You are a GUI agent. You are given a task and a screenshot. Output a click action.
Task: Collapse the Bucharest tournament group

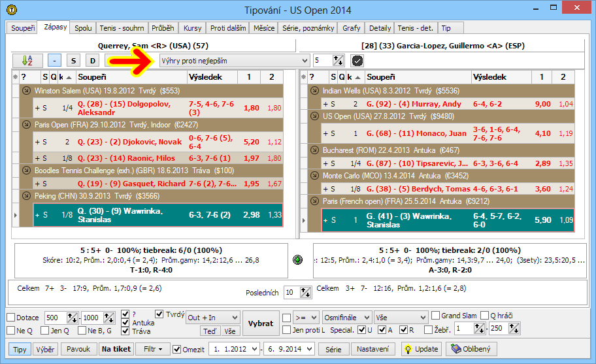coord(314,150)
